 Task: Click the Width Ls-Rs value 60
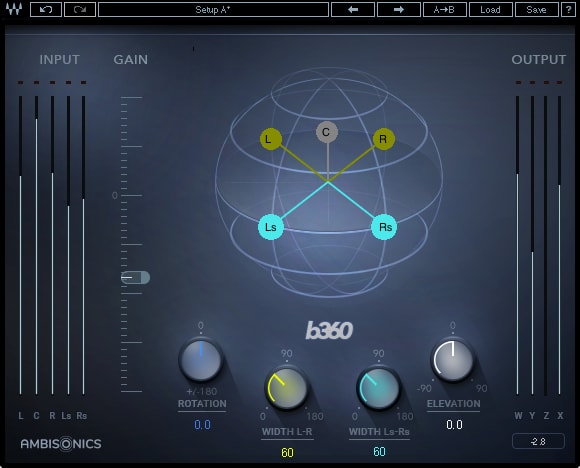pos(379,451)
